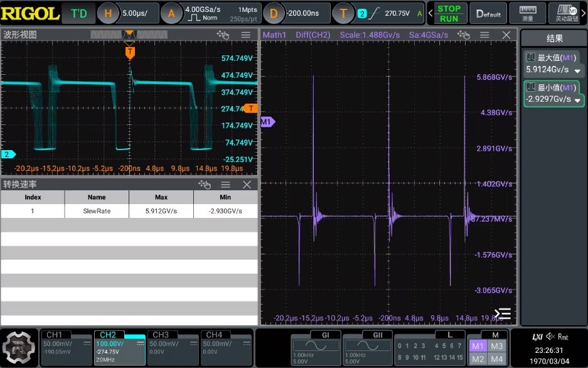
Task: Toggle channel CH1
Action: coord(67,347)
